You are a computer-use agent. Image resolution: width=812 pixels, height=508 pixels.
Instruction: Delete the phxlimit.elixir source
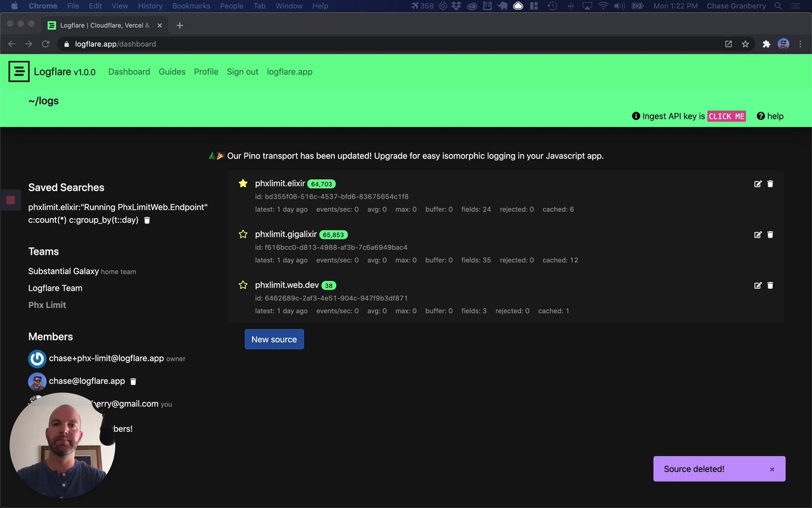770,184
